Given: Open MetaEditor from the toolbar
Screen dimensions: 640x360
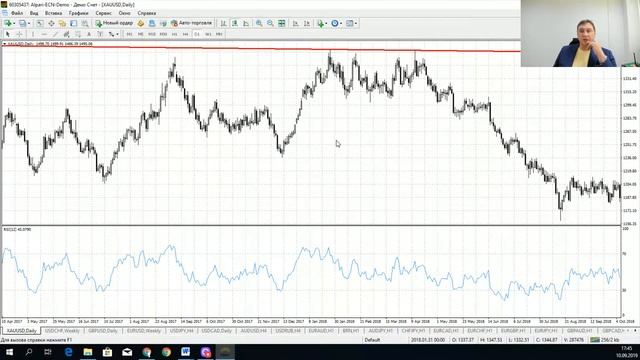Looking at the screenshot, I should (x=140, y=23).
